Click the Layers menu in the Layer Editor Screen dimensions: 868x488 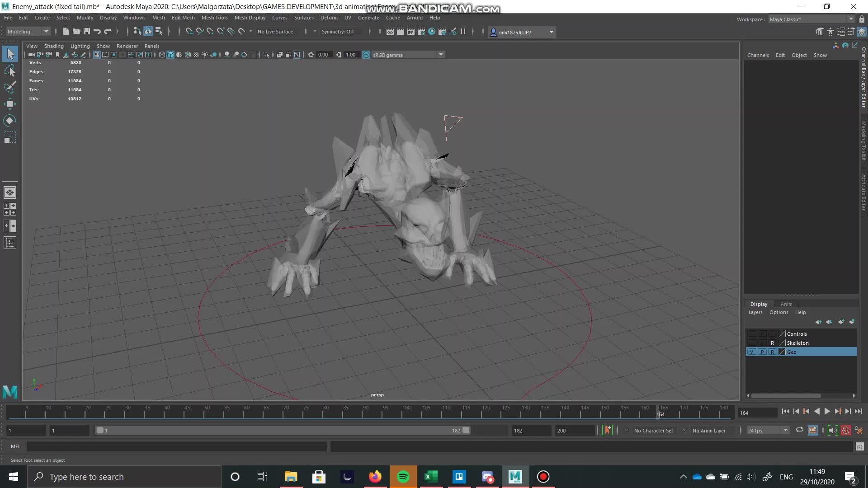click(755, 312)
